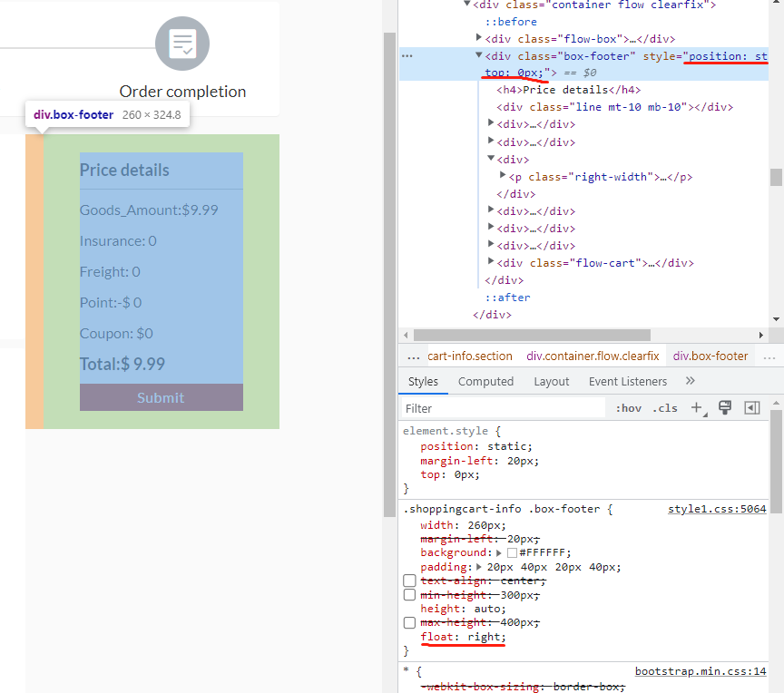The height and width of the screenshot is (693, 784).
Task: Click 'height: auto;' declaration
Action: [463, 609]
